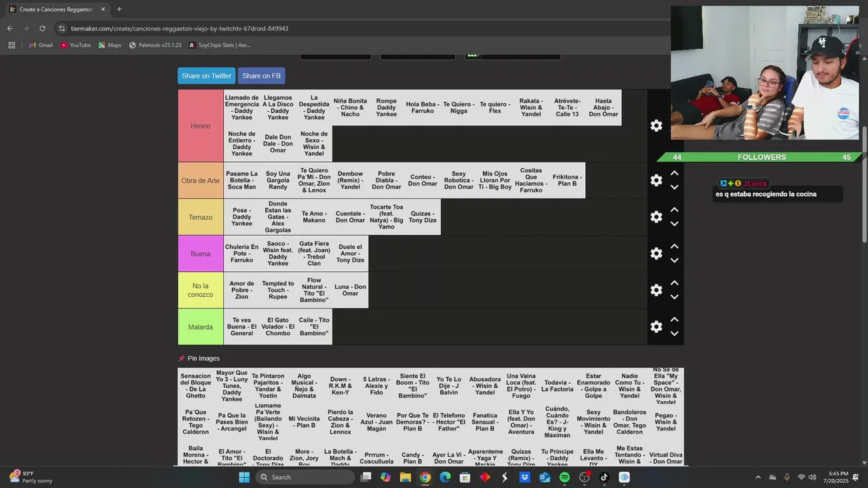Open Task View on taskbar
Viewport: 868px width, 488px height.
(366, 477)
